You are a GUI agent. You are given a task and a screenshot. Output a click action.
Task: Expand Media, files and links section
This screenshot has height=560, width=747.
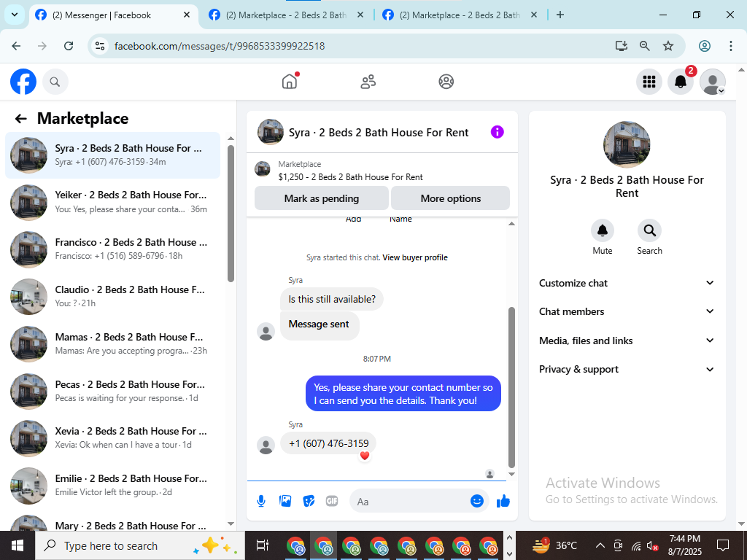[627, 341]
